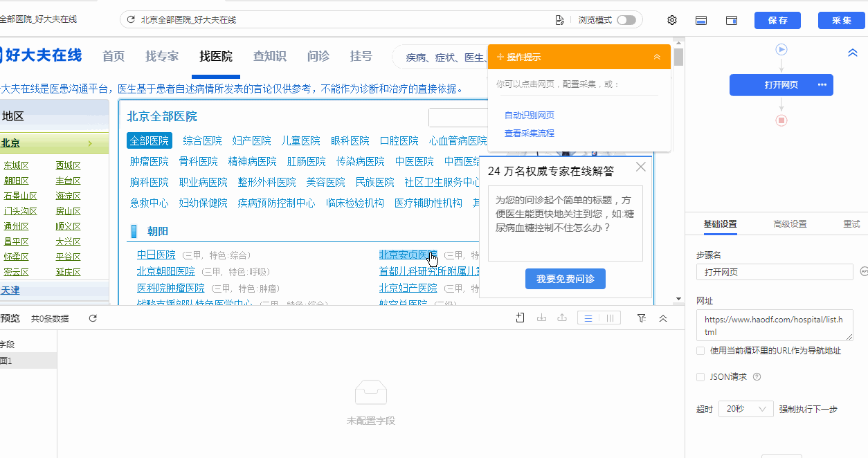This screenshot has width=868, height=458.
Task: Select the 儿童医院 category
Action: pos(301,140)
